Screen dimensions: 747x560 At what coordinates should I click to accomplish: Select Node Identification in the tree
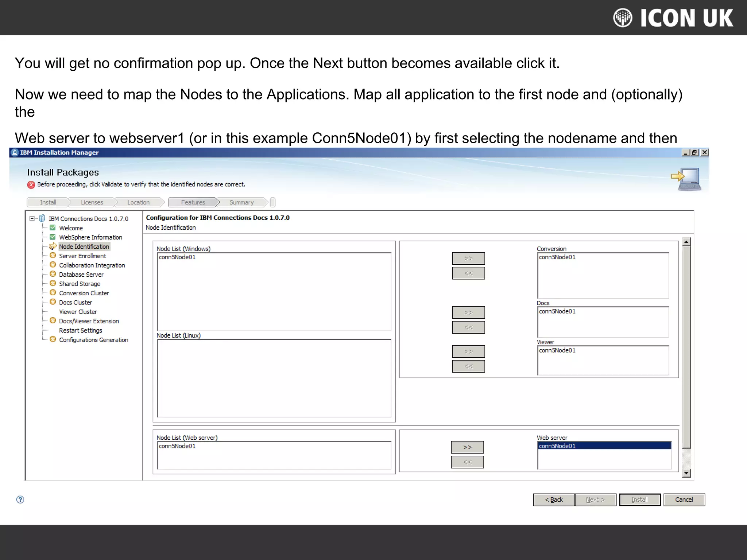click(84, 246)
